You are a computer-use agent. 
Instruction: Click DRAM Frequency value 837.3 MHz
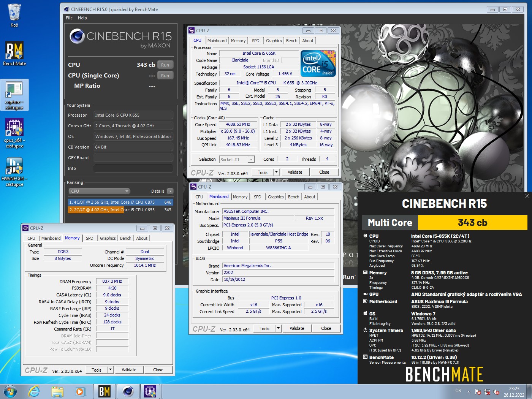(112, 282)
